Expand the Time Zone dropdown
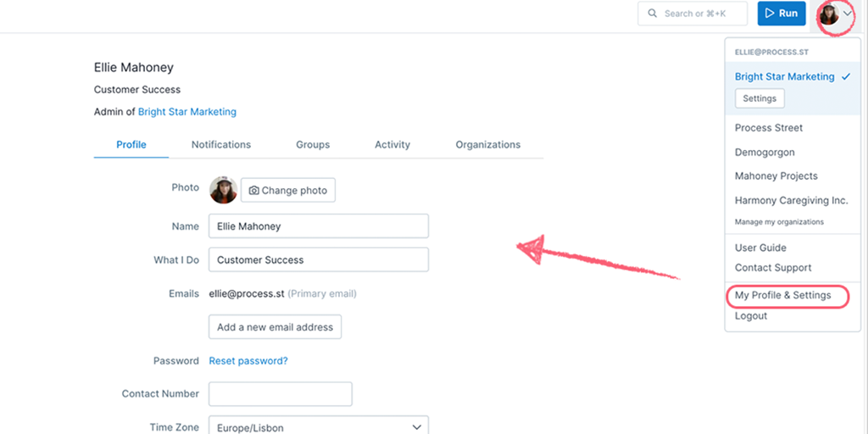868x434 pixels. point(319,427)
